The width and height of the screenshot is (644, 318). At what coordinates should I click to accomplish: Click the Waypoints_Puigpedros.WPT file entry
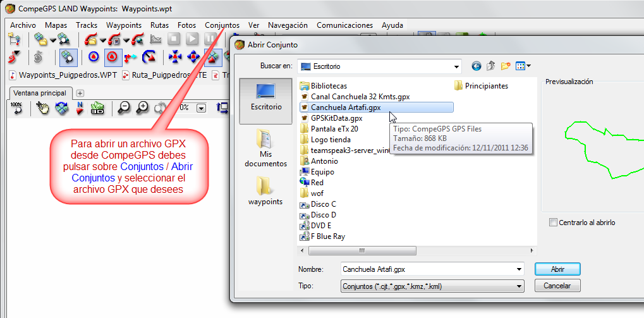click(x=63, y=75)
